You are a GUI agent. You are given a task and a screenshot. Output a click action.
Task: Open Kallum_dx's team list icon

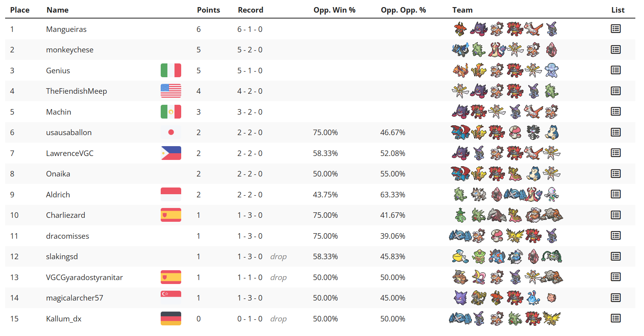tap(616, 318)
